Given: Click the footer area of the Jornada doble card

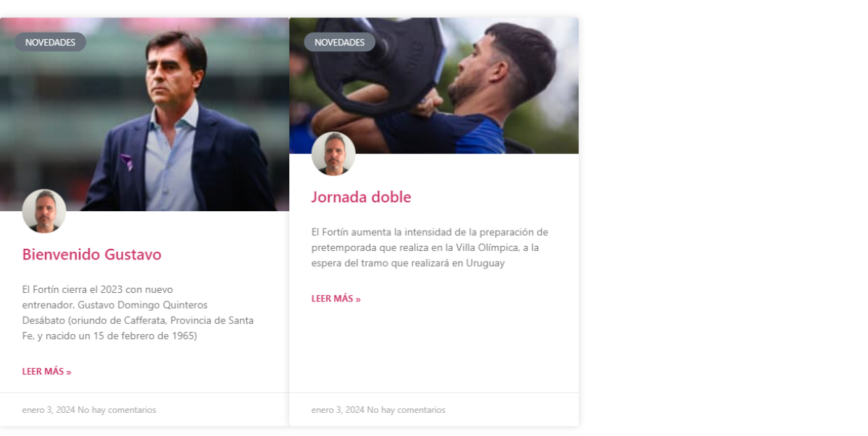Looking at the screenshot, I should (434, 409).
